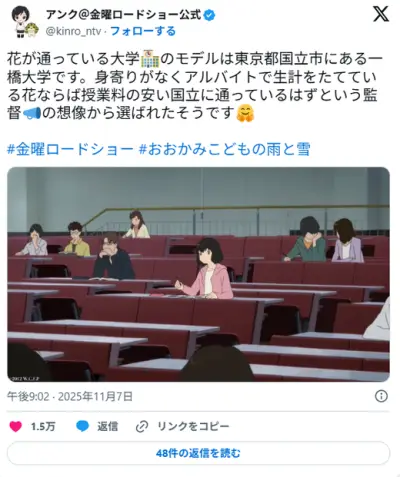The width and height of the screenshot is (400, 477).
Task: Open hashtag #金曜ロードショー
Action: point(70,149)
